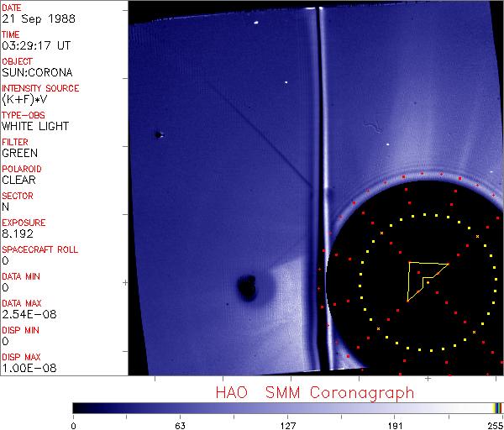Click the GREEN filter value
Viewport: 504px width, 430px height.
point(20,154)
